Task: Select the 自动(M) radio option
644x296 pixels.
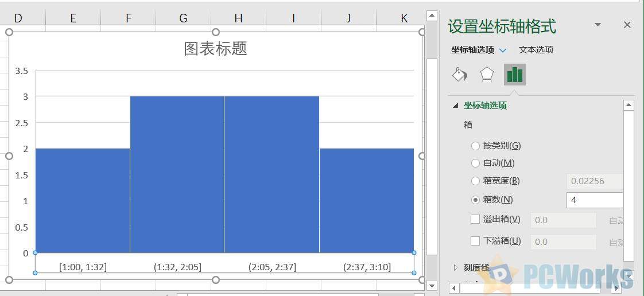Action: coord(475,163)
